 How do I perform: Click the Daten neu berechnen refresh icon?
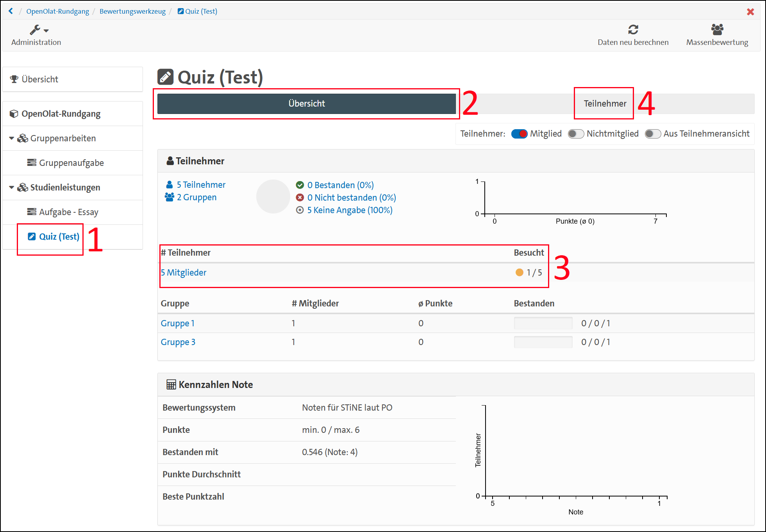pyautogui.click(x=633, y=29)
